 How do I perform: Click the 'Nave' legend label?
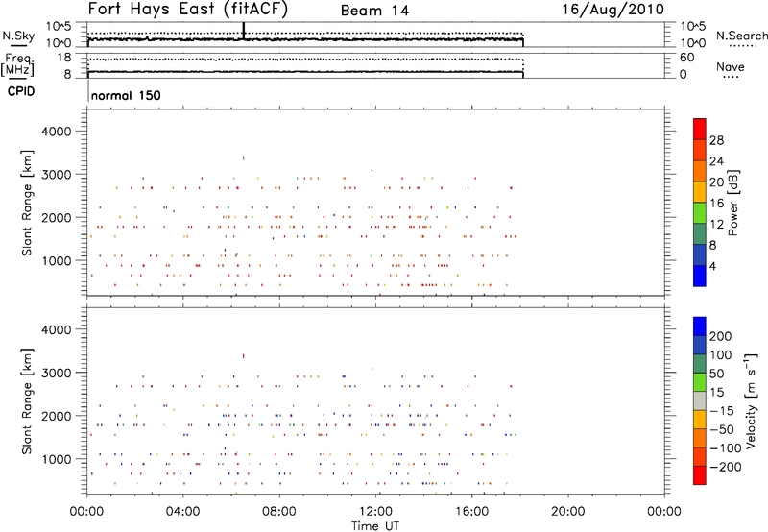coord(731,66)
